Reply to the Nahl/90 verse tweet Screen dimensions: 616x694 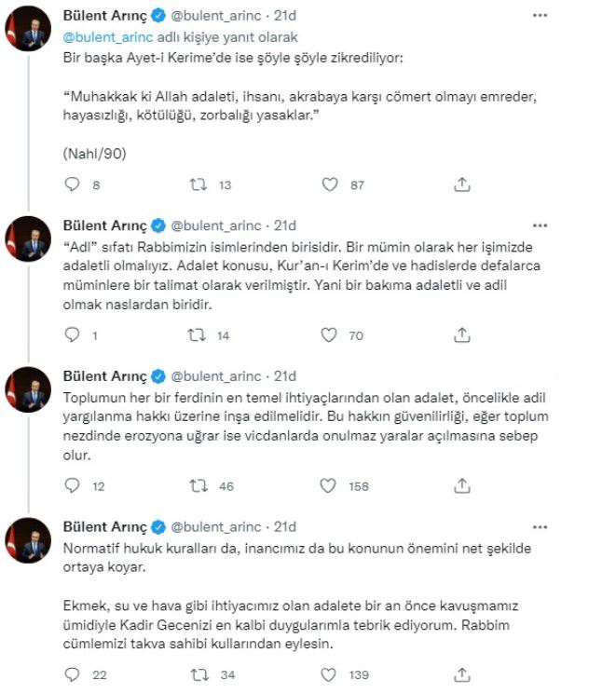(x=75, y=185)
